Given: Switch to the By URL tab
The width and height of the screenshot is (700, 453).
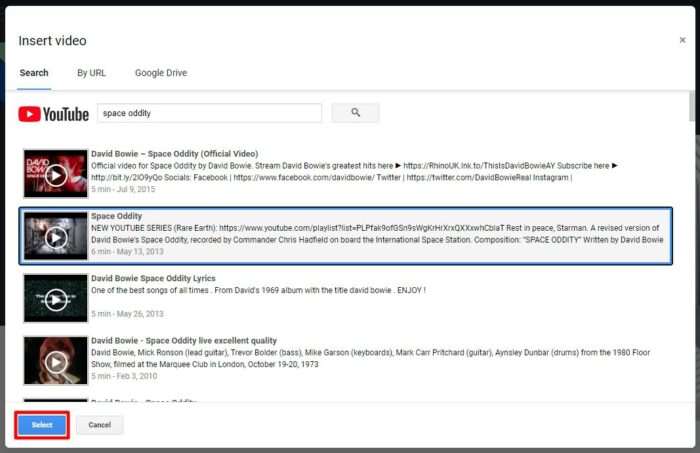Looking at the screenshot, I should tap(92, 73).
